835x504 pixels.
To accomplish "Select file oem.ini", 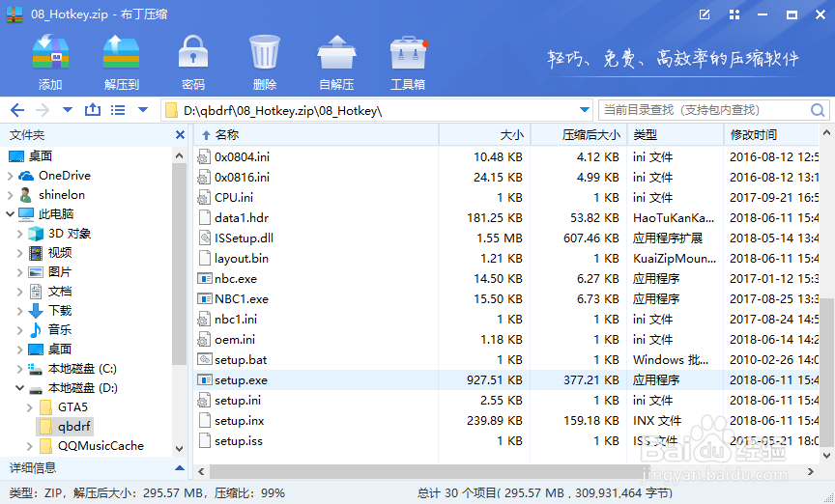I will coord(235,339).
